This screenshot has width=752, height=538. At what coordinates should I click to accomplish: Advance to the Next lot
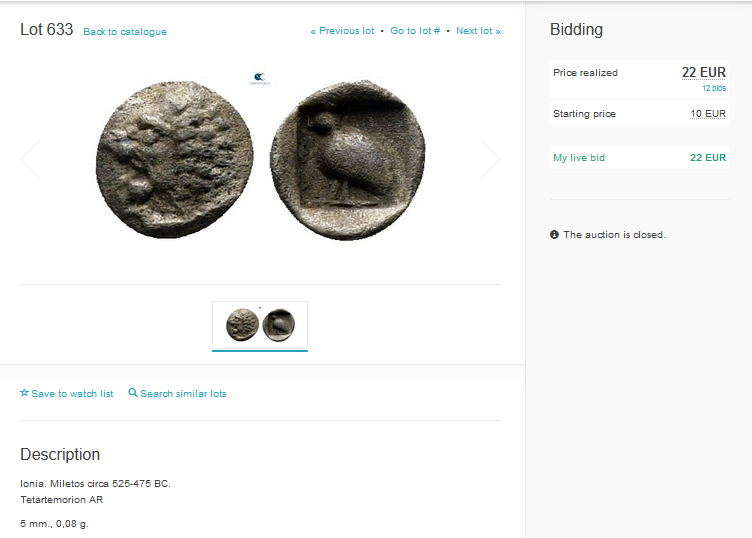pyautogui.click(x=478, y=31)
